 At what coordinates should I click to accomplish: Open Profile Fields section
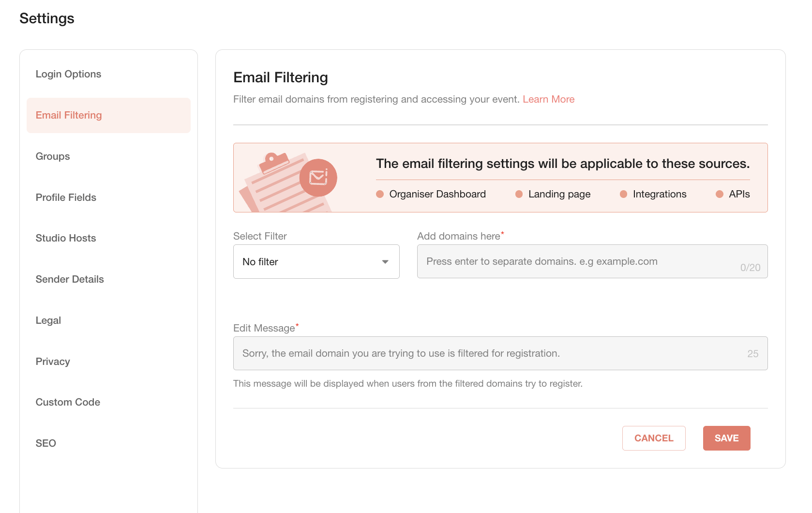66,197
